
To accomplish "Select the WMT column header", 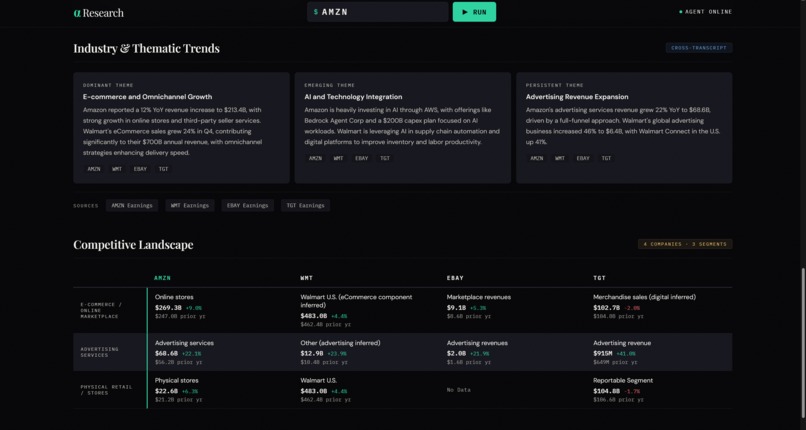I will click(x=306, y=278).
